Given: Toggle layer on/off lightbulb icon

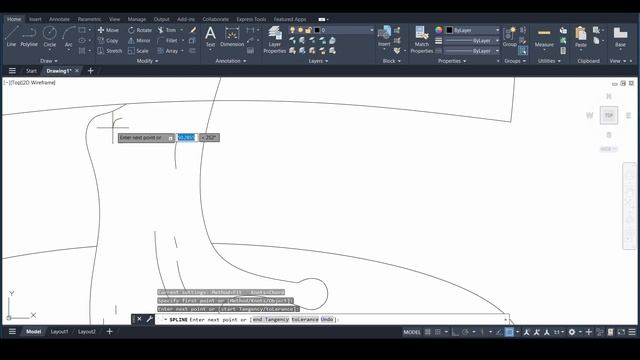Looking at the screenshot, I should pyautogui.click(x=292, y=30).
